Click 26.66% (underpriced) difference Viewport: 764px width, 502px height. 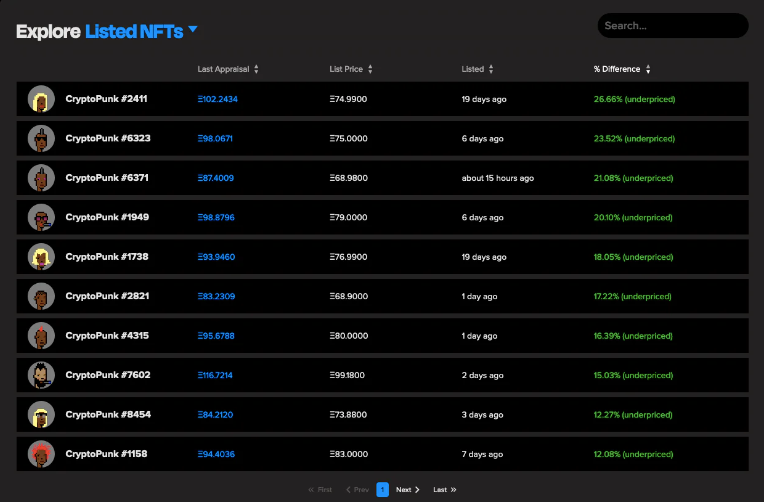634,99
